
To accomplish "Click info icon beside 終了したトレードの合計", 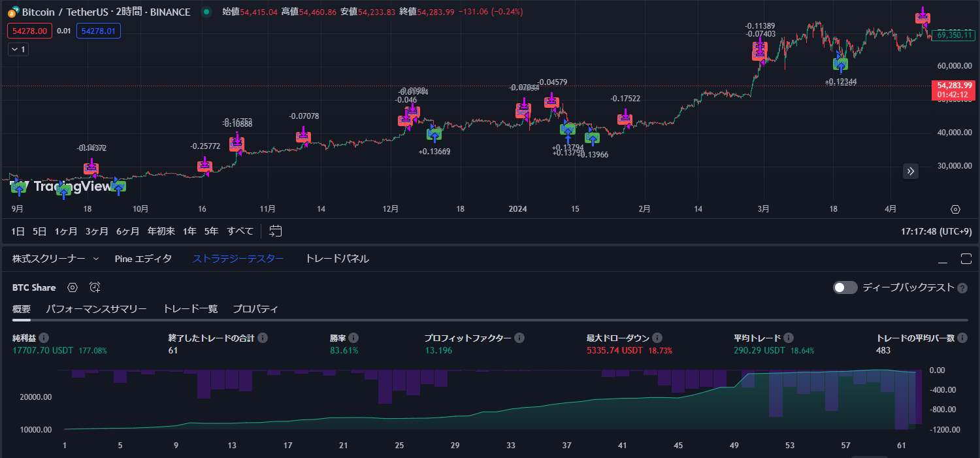I will coord(262,338).
